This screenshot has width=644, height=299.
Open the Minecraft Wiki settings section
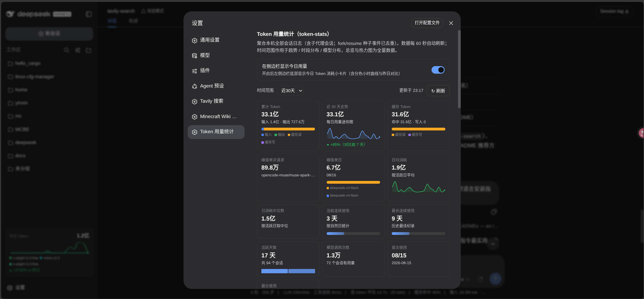click(216, 117)
